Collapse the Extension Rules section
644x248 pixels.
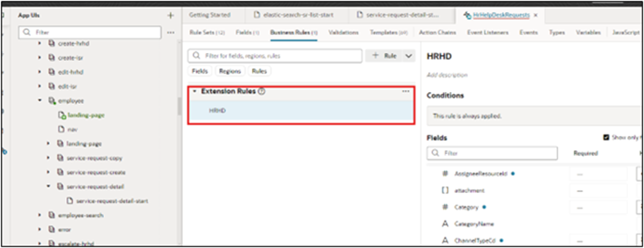195,91
